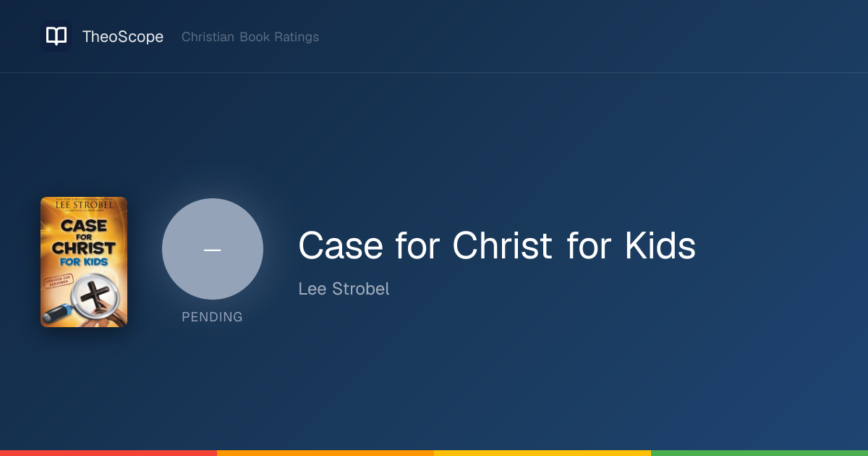Open the Case for Christ for Kids title
This screenshot has width=868, height=456.
coord(497,246)
